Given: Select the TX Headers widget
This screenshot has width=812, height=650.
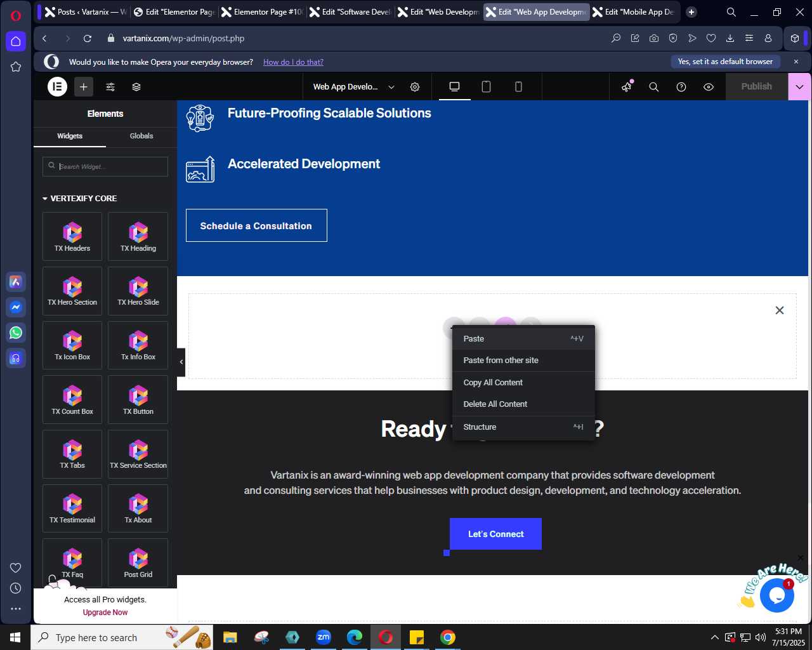Looking at the screenshot, I should point(72,236).
